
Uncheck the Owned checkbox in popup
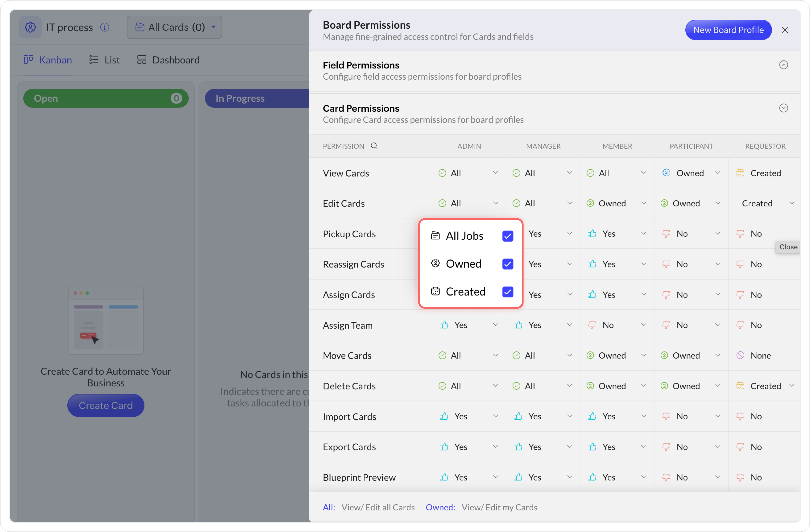pyautogui.click(x=507, y=264)
